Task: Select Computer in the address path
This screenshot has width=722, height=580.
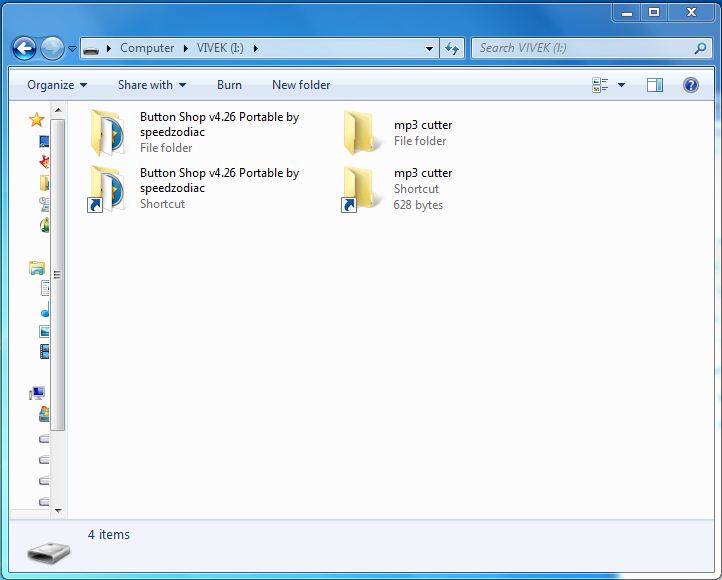Action: click(147, 48)
